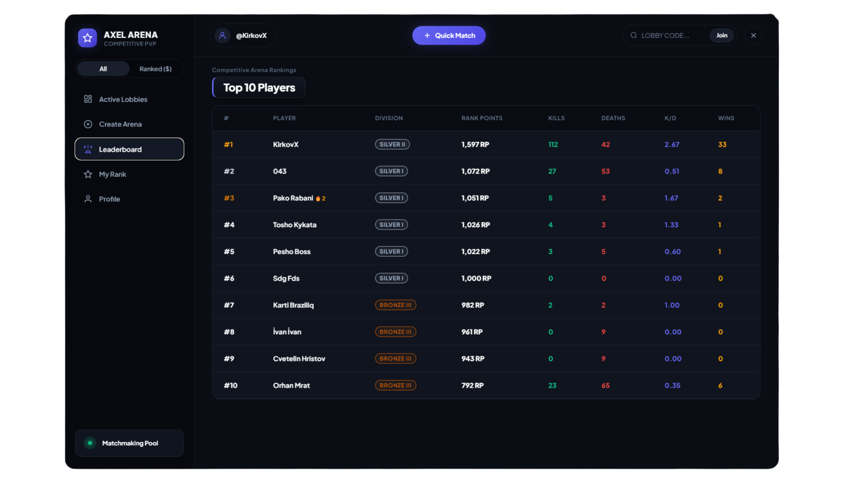Viewport: 868px width, 488px height.
Task: Select player Orhan Mrat at rank #10
Action: pos(292,385)
